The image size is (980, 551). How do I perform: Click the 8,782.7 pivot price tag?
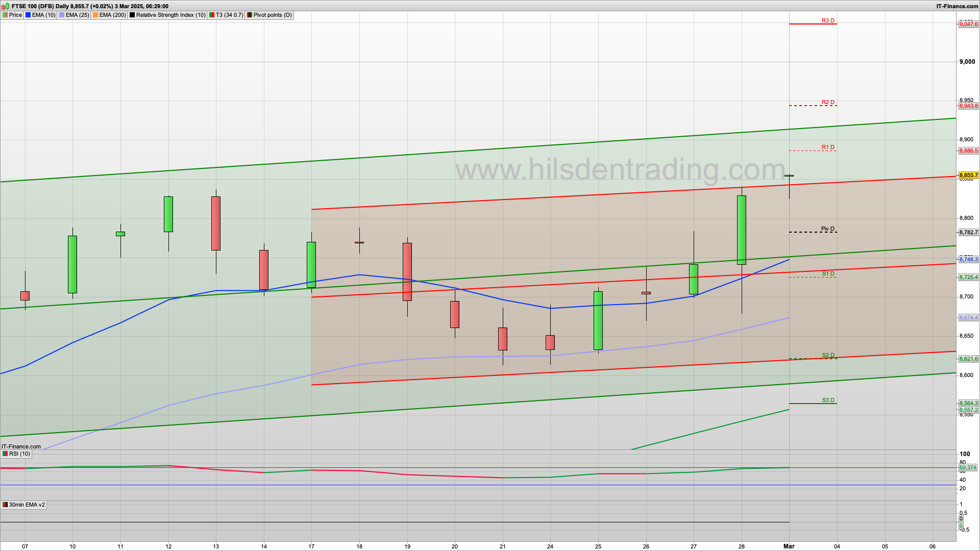pyautogui.click(x=968, y=233)
